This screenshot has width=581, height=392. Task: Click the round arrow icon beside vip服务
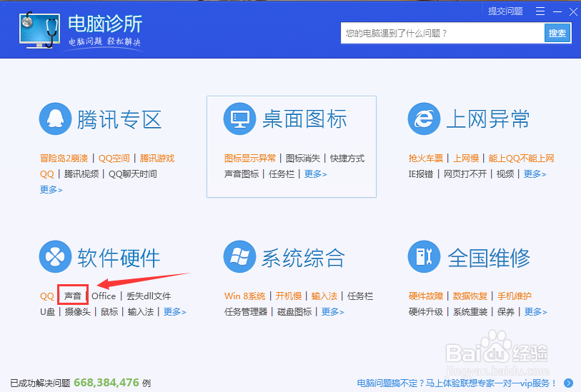pos(568,383)
